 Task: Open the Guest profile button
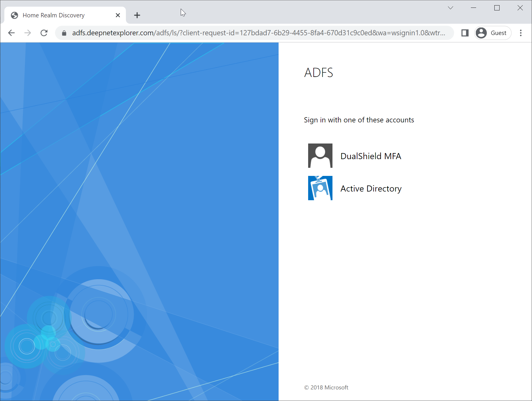point(493,33)
